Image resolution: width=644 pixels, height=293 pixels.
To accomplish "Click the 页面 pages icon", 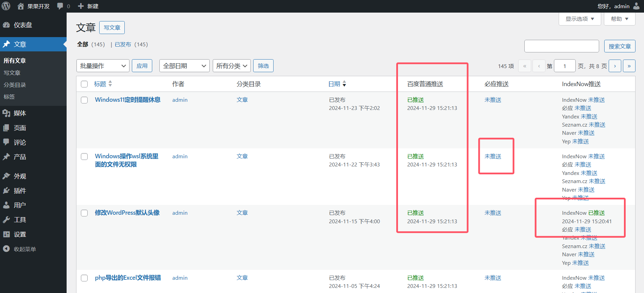I will point(6,128).
